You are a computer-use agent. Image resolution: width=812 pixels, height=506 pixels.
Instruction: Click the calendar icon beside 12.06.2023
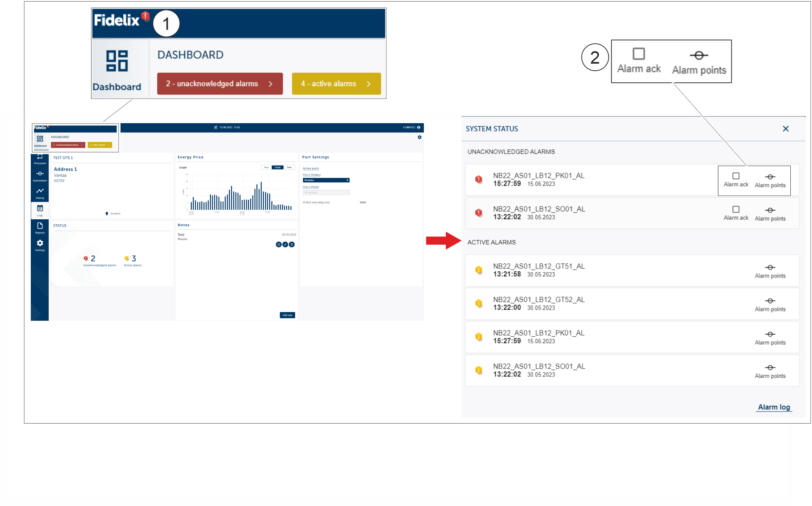(x=216, y=127)
